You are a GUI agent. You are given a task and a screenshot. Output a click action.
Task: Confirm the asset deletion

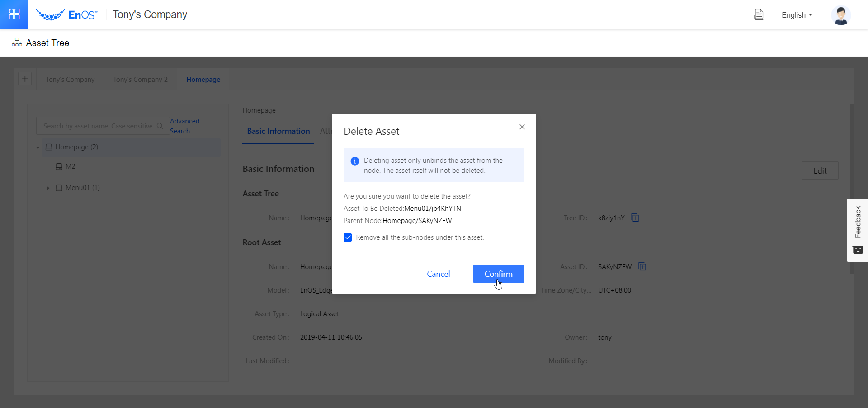pyautogui.click(x=499, y=274)
